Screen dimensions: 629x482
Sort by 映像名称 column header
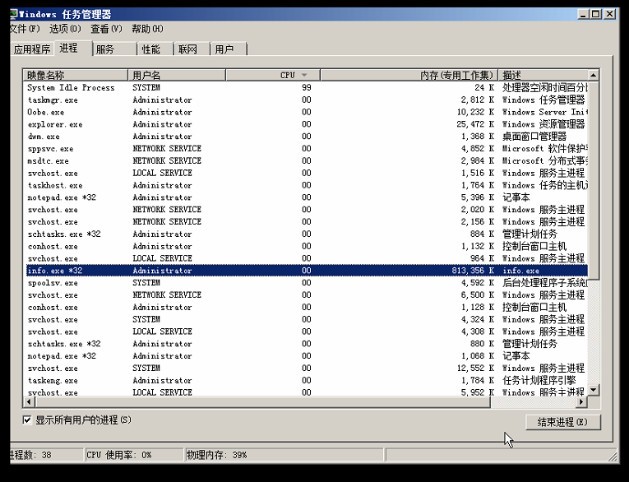(x=75, y=75)
